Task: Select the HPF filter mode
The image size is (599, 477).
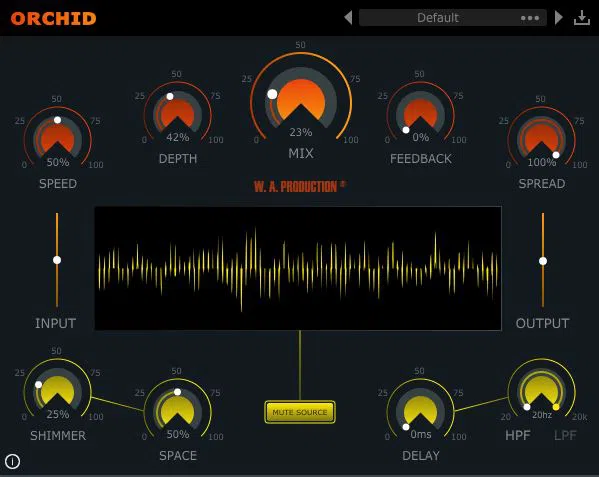Action: pyautogui.click(x=518, y=435)
